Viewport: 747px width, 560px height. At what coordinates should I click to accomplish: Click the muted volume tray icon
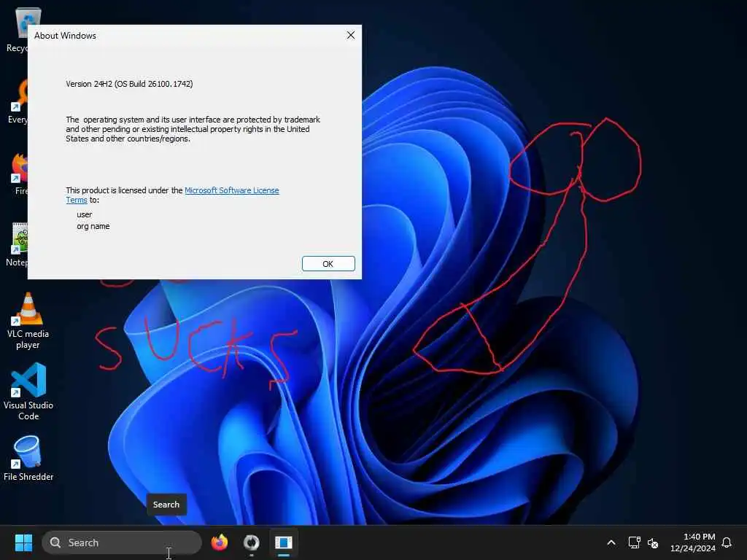653,542
